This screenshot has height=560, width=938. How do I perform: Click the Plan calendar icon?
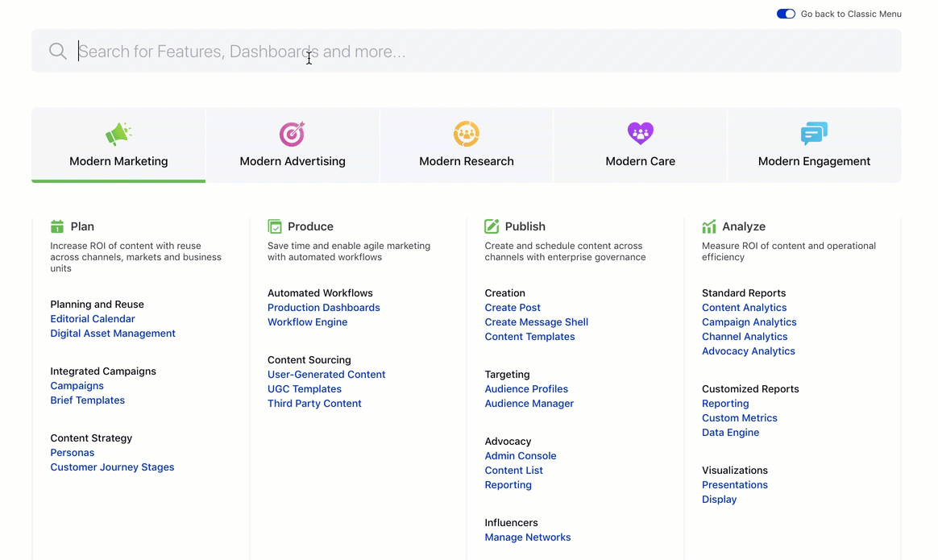click(x=58, y=226)
